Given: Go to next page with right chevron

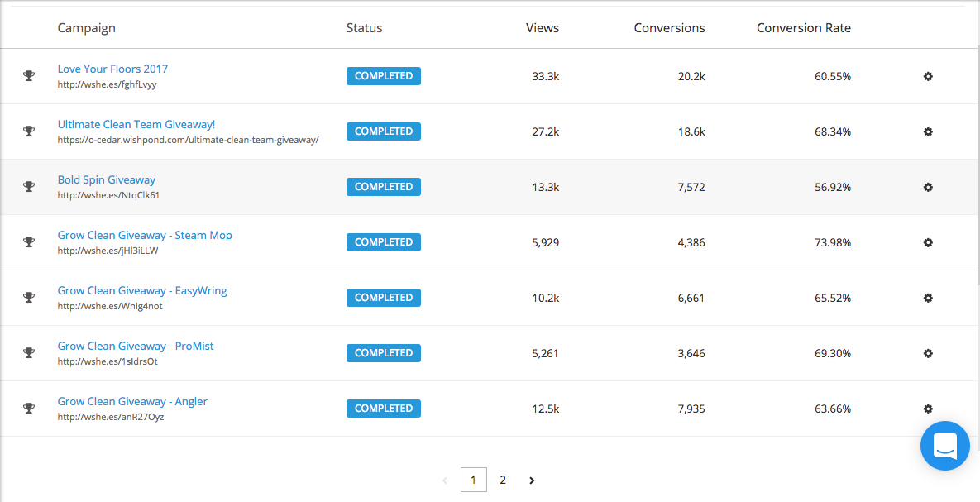Looking at the screenshot, I should (x=532, y=480).
